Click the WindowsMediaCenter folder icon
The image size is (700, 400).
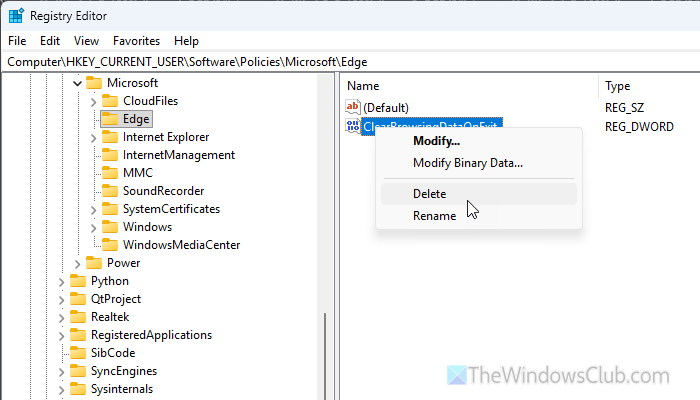tap(110, 245)
